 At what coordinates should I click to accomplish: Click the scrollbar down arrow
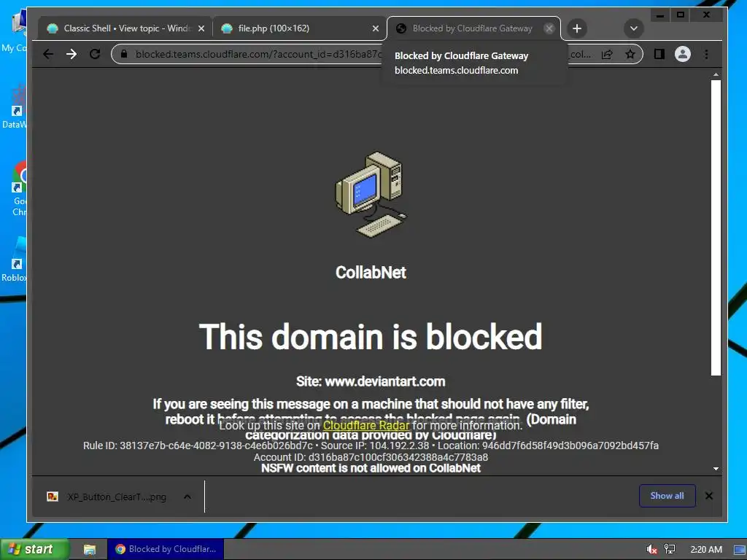716,469
